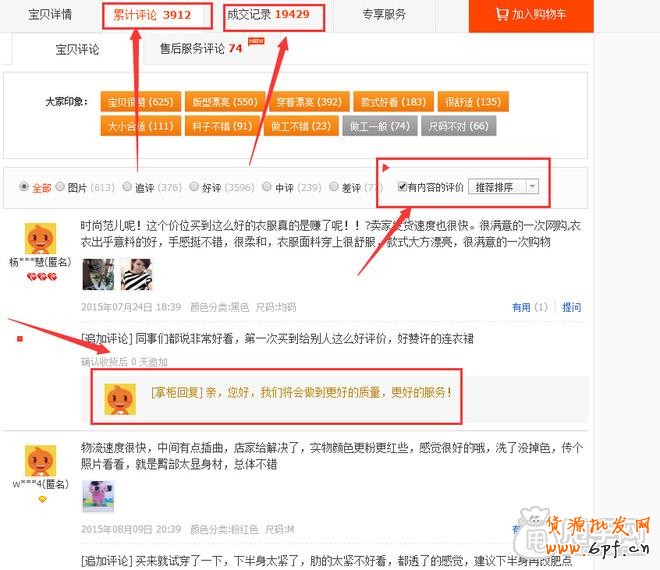Click the seller reply avatar icon
The image size is (660, 570).
click(x=121, y=399)
